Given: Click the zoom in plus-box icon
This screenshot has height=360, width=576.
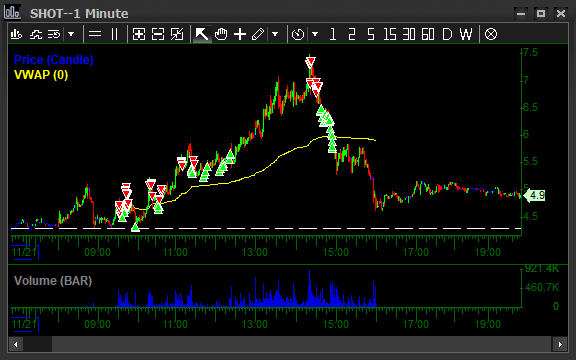Looking at the screenshot, I should point(139,35).
